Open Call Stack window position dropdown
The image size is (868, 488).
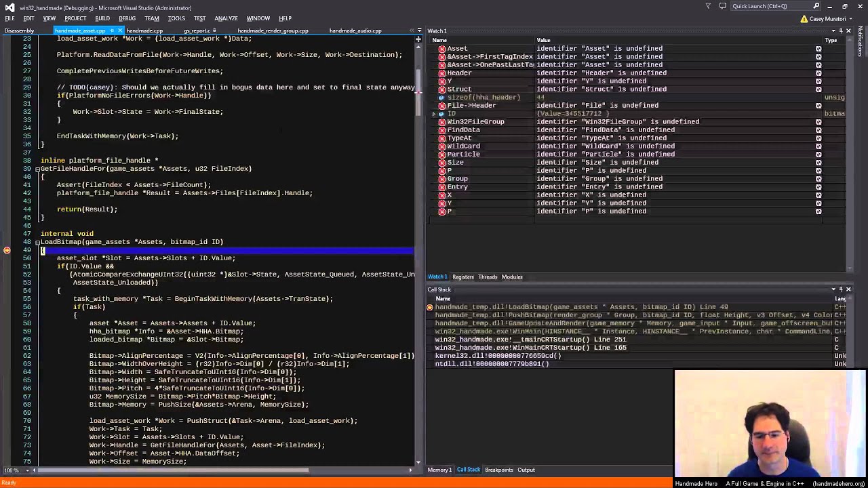[833, 289]
